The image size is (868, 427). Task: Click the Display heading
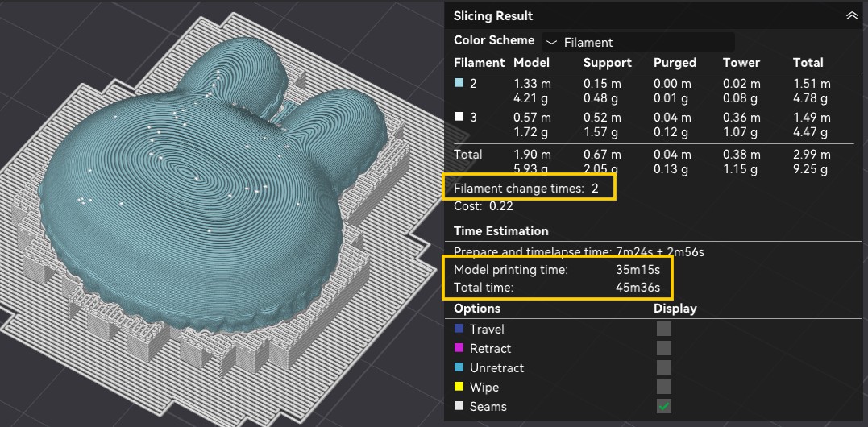675,308
